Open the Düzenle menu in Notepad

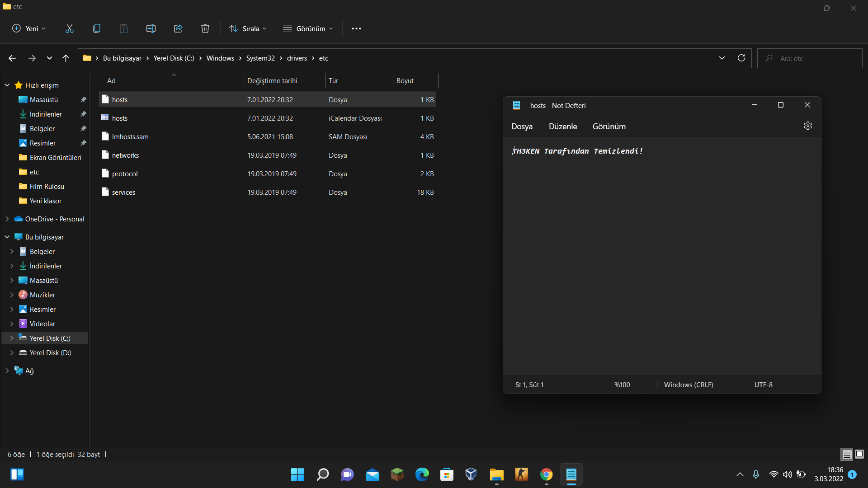(562, 127)
